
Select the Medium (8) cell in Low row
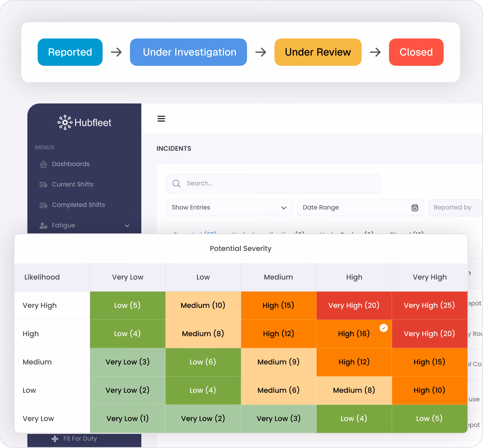354,390
